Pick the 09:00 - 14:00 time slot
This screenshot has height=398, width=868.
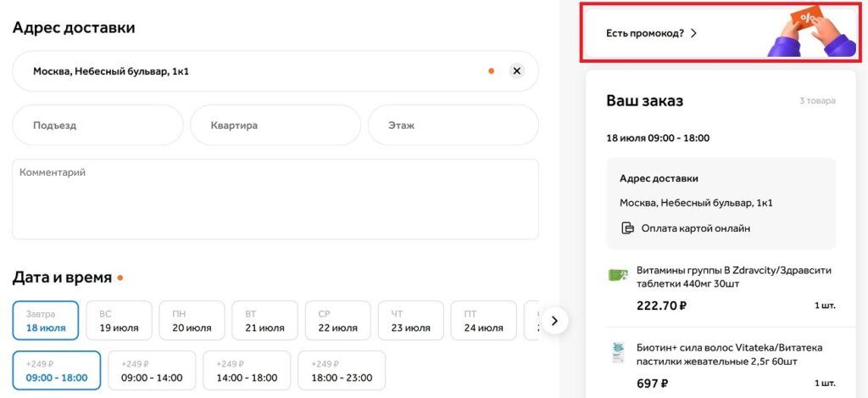tap(152, 370)
